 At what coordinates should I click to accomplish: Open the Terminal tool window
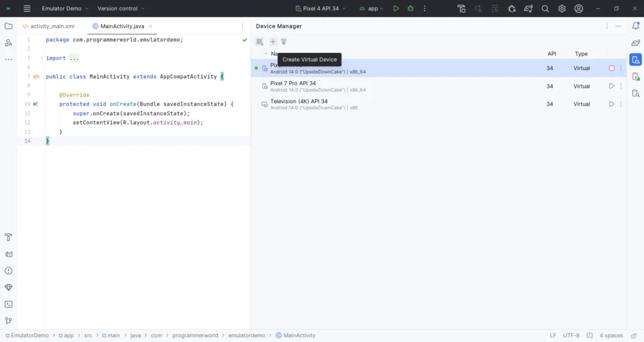(8, 304)
